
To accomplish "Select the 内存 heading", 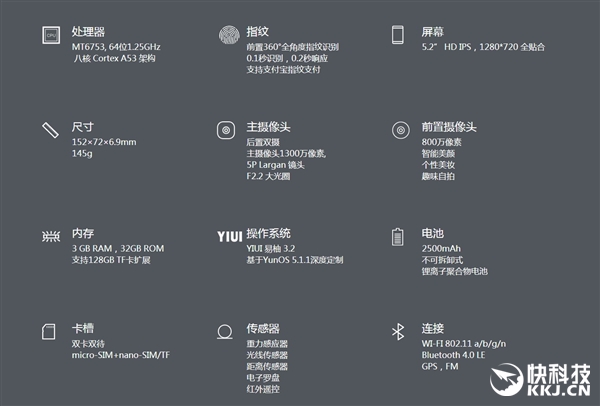I will tap(83, 233).
